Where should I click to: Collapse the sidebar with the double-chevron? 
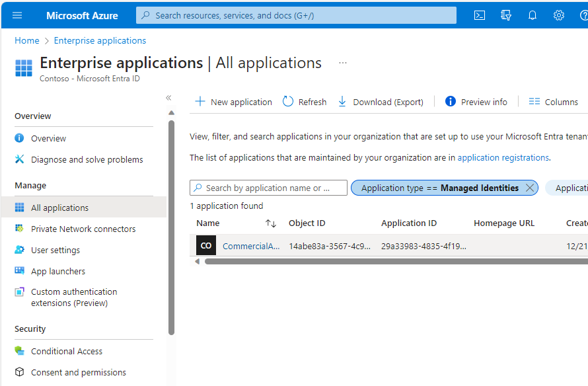click(168, 97)
